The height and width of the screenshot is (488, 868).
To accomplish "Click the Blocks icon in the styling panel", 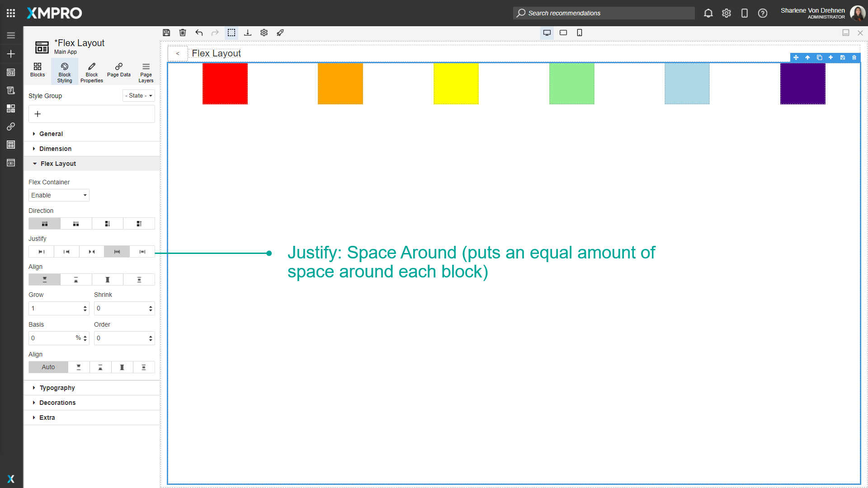I will coord(37,71).
